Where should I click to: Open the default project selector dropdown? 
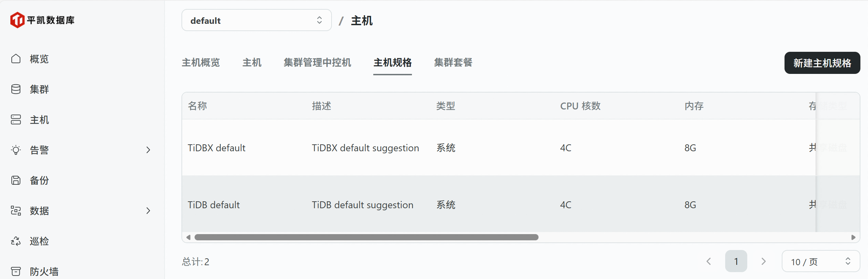tap(256, 20)
